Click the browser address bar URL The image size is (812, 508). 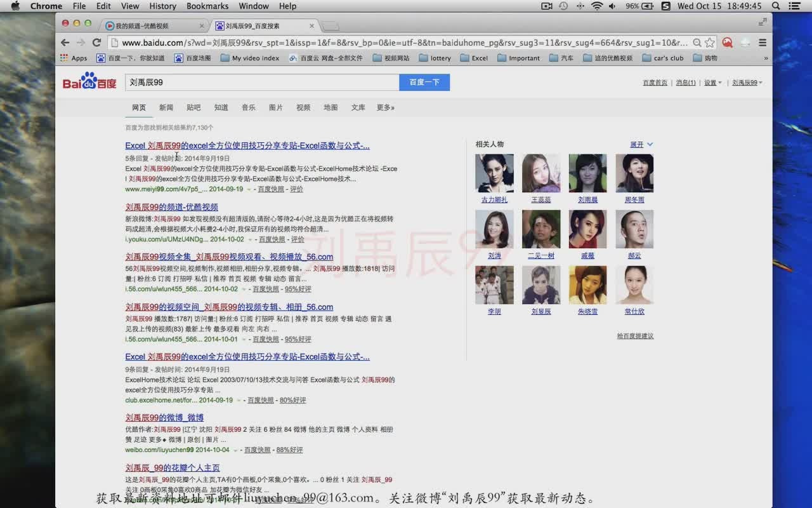coord(404,43)
